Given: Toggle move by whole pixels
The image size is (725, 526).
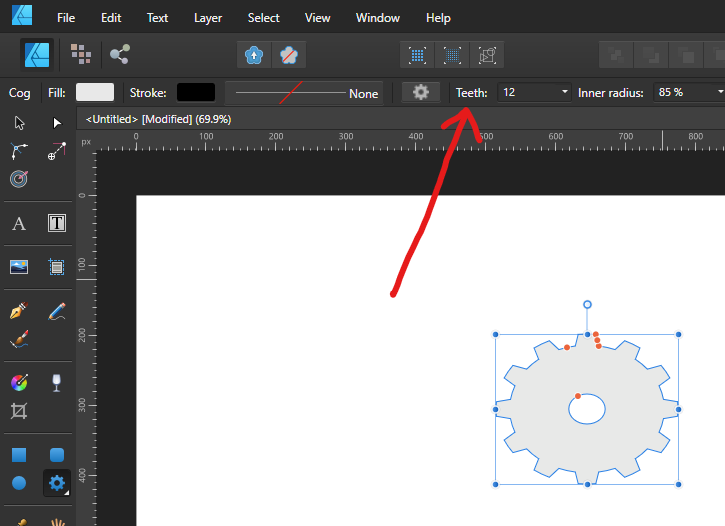Looking at the screenshot, I should point(452,55).
